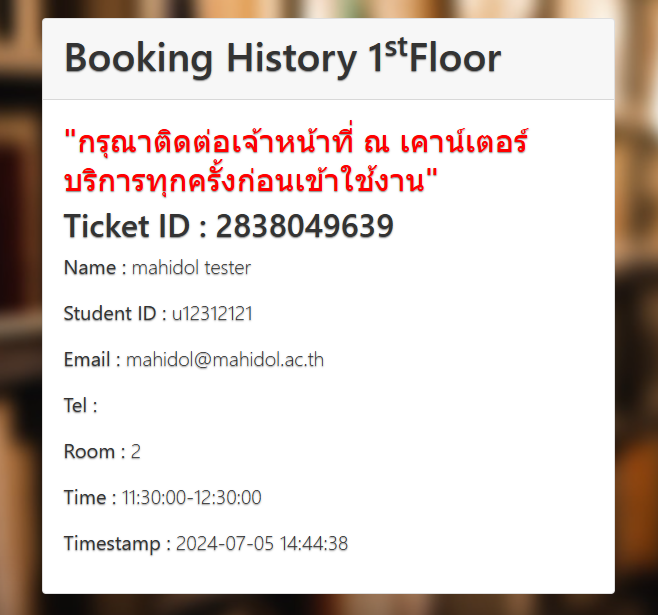Viewport: 658px width, 615px height.
Task: Click the Name label
Action: pos(95,268)
